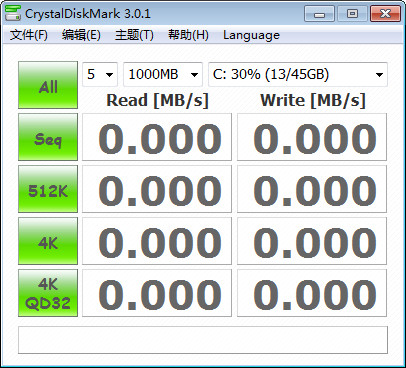Click the CrystalDiskMark title bar icon
406x368 pixels.
point(13,13)
